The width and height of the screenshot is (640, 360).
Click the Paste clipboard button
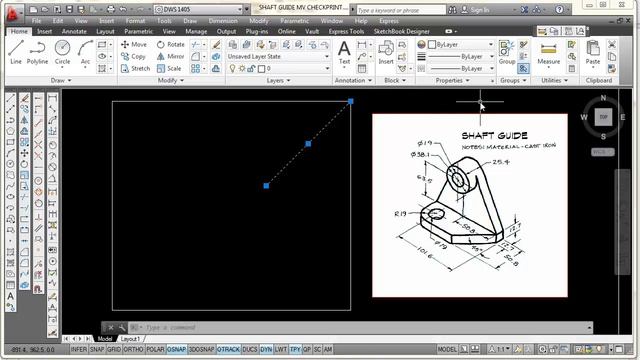593,53
